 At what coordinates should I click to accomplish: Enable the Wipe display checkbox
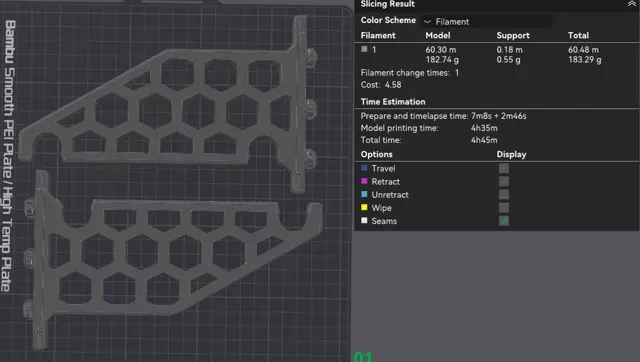click(504, 208)
